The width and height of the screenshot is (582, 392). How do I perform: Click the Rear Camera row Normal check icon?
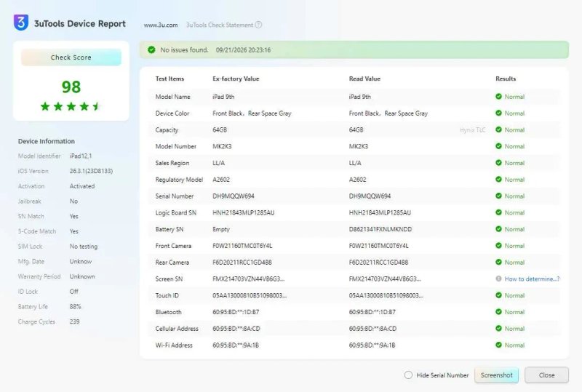[498, 262]
